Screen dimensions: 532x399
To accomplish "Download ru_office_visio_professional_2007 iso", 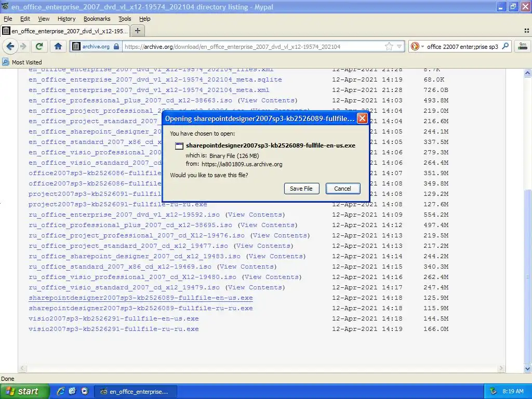I will pyautogui.click(x=132, y=277).
